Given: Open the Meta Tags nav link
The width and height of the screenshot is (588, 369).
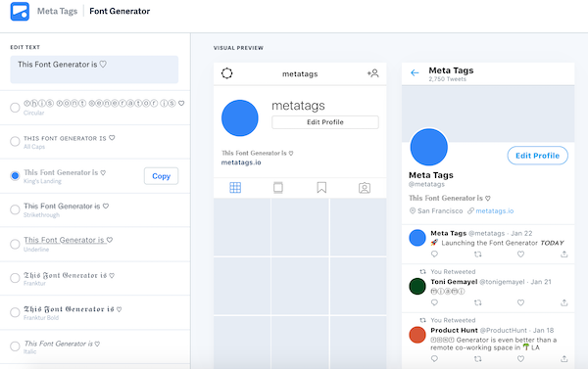Looking at the screenshot, I should pyautogui.click(x=57, y=11).
